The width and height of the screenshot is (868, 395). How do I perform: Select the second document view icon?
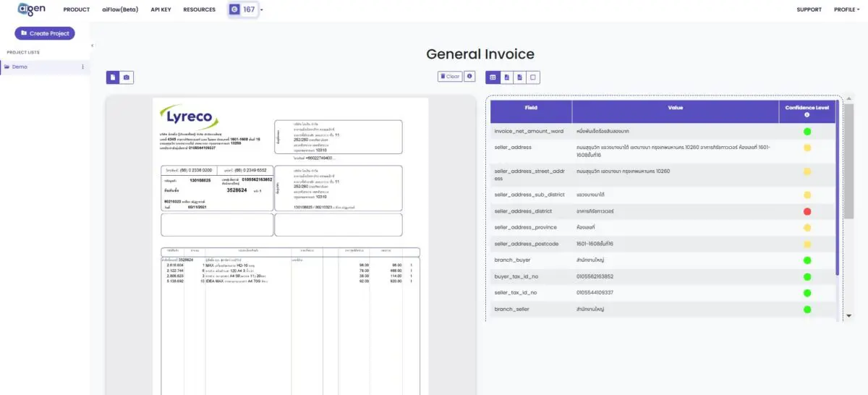[507, 77]
